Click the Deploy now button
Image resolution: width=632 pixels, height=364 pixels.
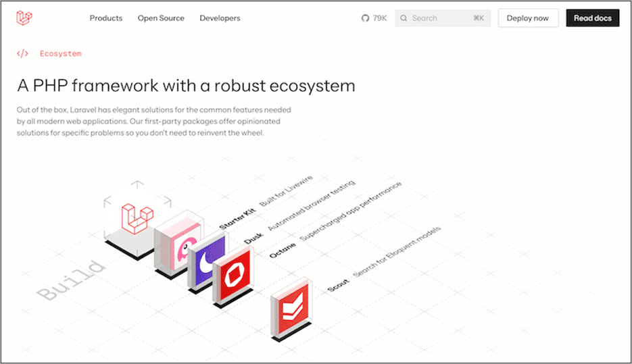point(528,18)
